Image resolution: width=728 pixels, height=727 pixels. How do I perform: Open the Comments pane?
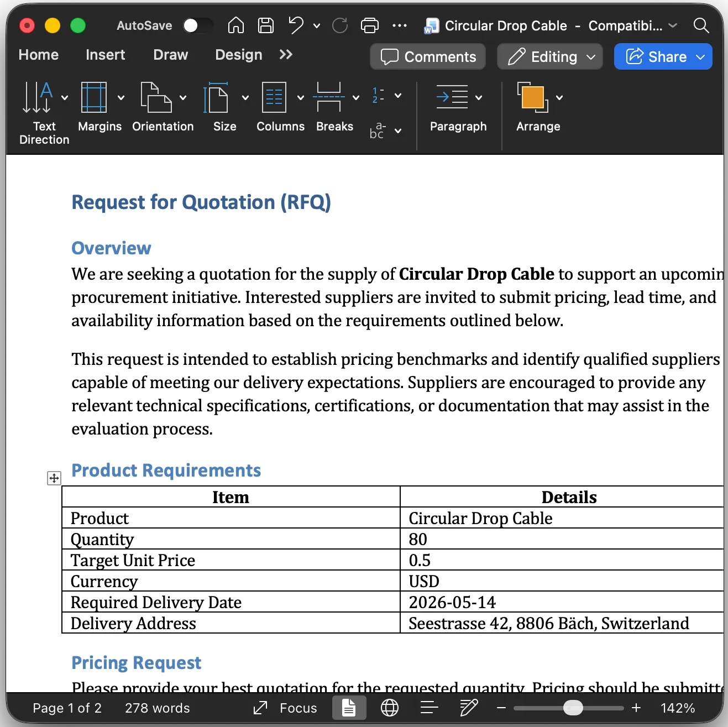[x=428, y=57]
